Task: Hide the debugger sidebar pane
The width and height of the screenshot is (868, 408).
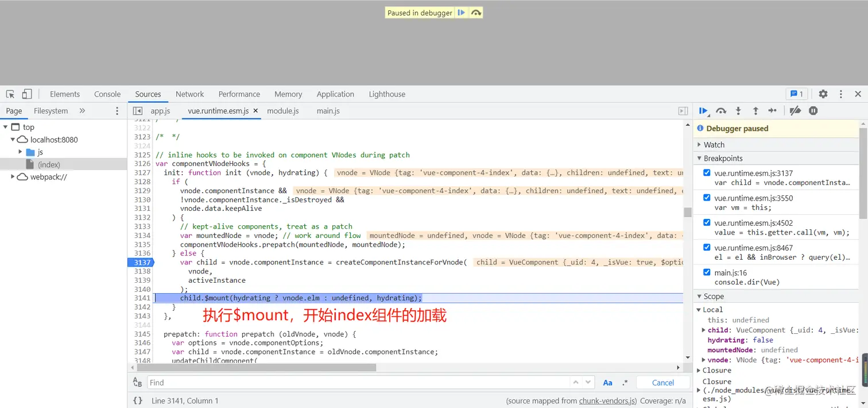Action: pos(683,111)
